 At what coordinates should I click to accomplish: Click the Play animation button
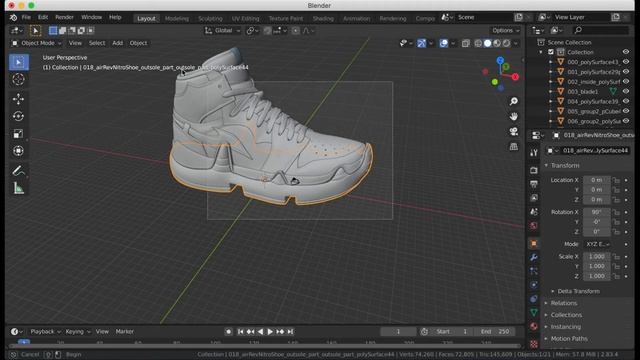click(x=270, y=332)
